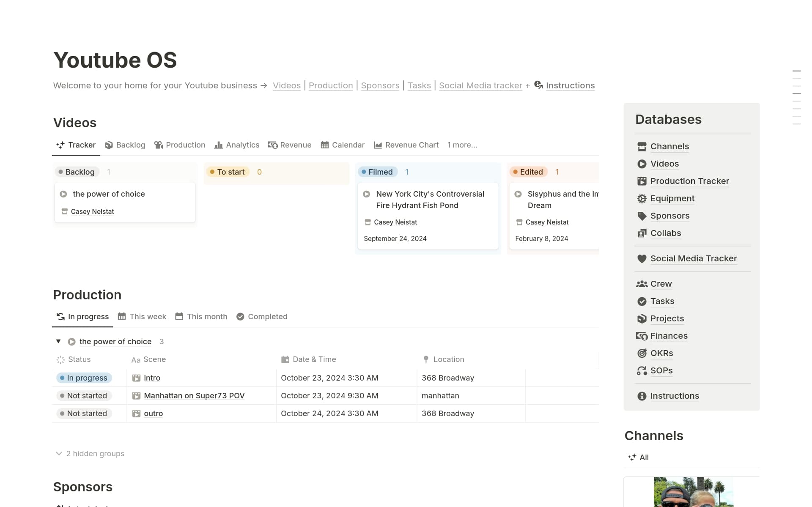Select the Finances icon in the sidebar
The image size is (812, 507).
(x=642, y=336)
